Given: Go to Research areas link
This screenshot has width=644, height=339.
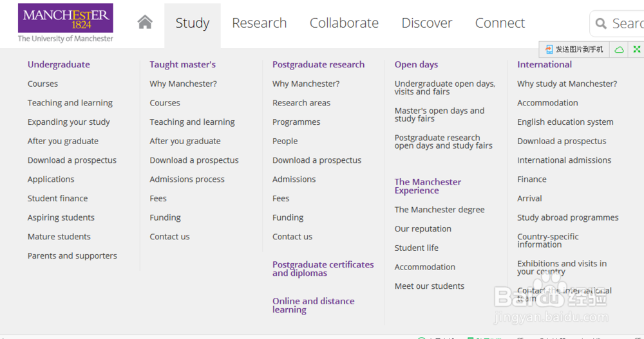Looking at the screenshot, I should 301,103.
